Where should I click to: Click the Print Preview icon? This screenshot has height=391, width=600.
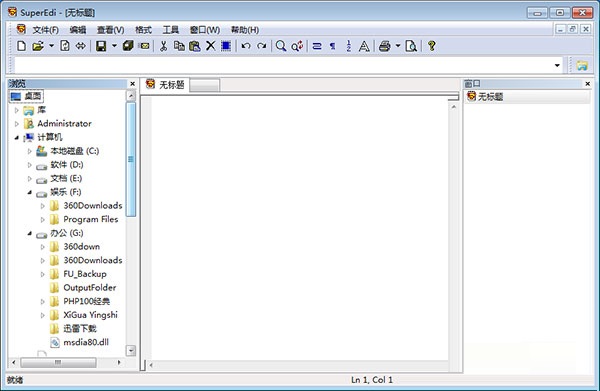[x=411, y=46]
